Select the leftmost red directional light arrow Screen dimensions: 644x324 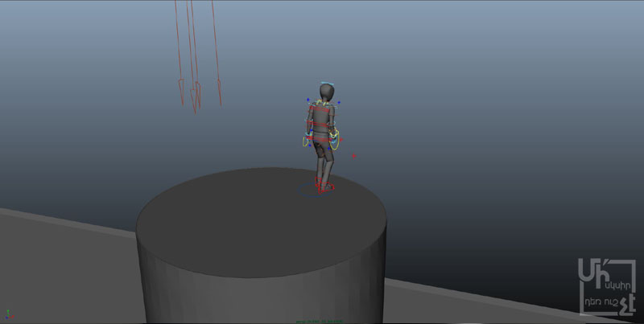point(180,87)
